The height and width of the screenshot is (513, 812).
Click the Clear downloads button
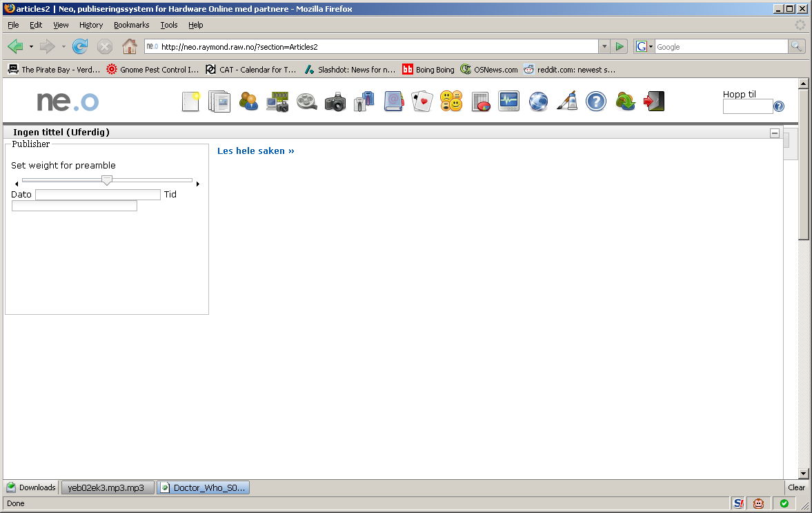[x=796, y=487]
